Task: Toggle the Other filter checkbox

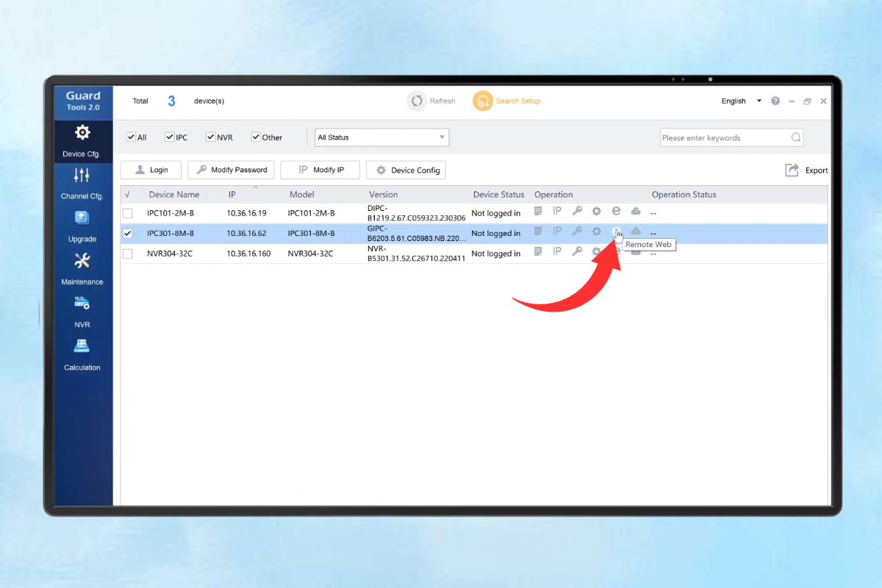Action: 256,137
